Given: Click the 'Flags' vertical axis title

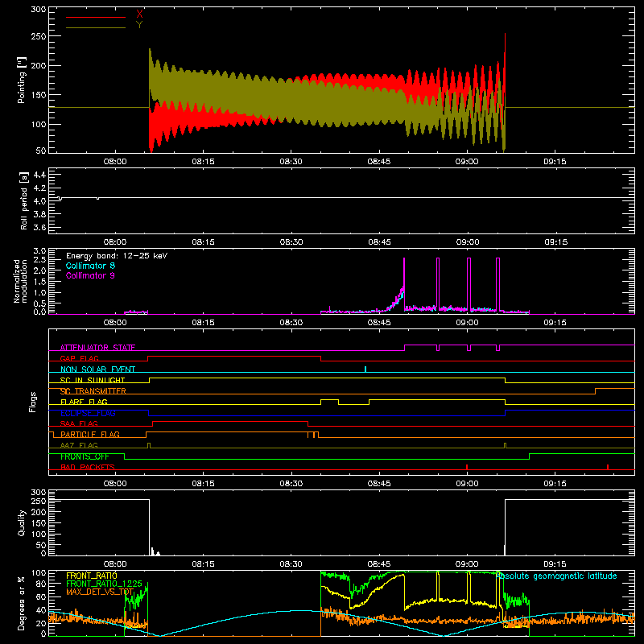Looking at the screenshot, I should click(33, 402).
